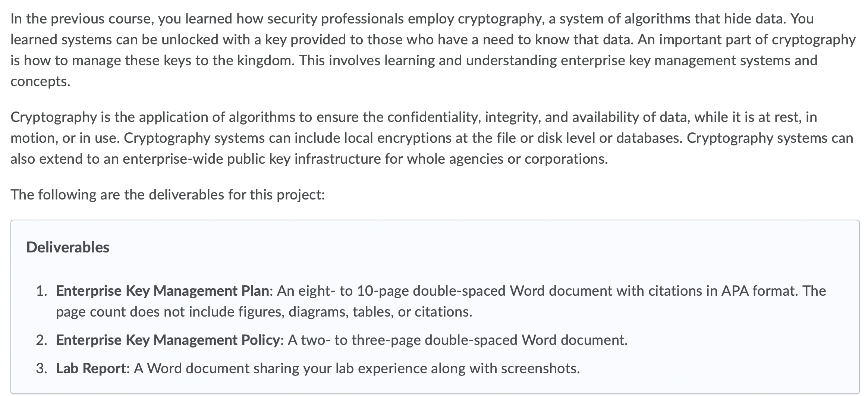The width and height of the screenshot is (868, 396).
Task: Click text "A two- to three-page double-spaced"
Action: pyautogui.click(x=402, y=340)
